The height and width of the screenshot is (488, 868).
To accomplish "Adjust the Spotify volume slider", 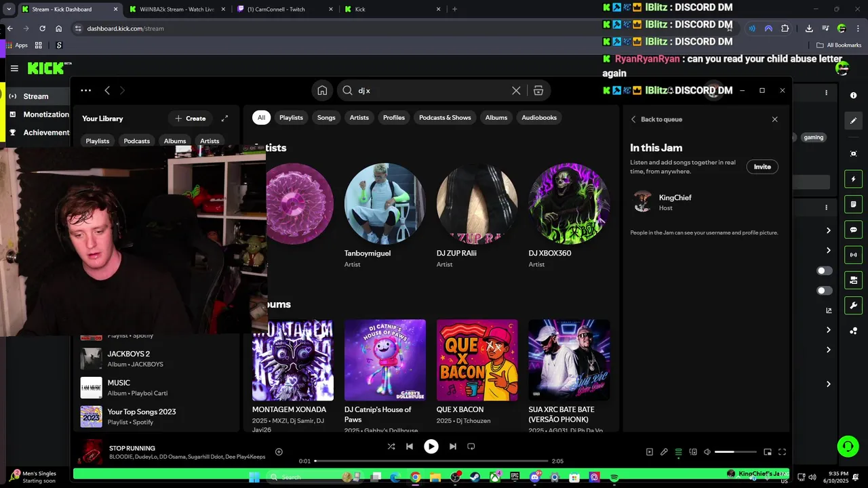I will 736,452.
